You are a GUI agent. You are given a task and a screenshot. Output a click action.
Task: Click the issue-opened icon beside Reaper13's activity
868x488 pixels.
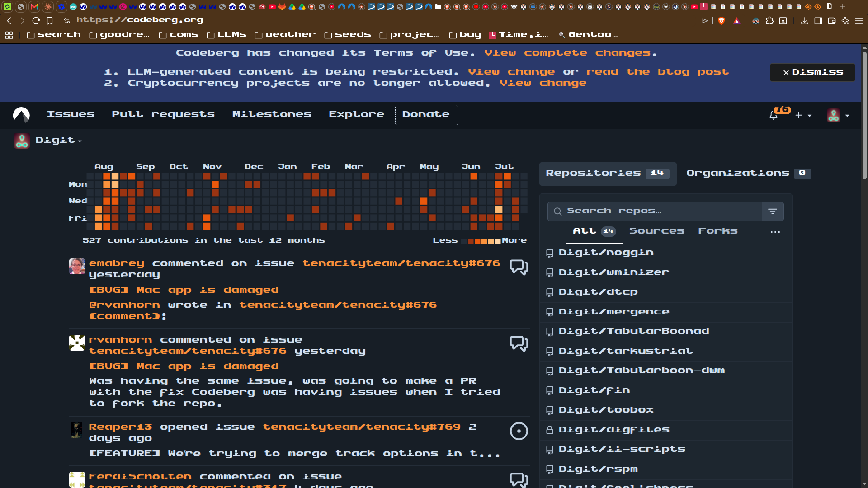(x=519, y=431)
